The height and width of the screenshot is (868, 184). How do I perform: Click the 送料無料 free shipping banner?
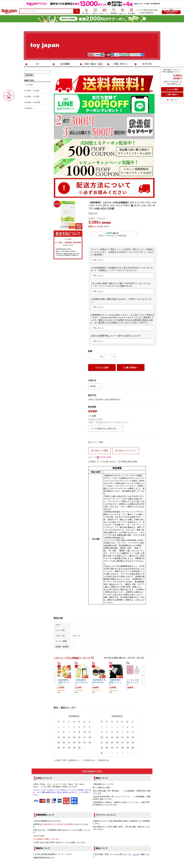(x=104, y=84)
